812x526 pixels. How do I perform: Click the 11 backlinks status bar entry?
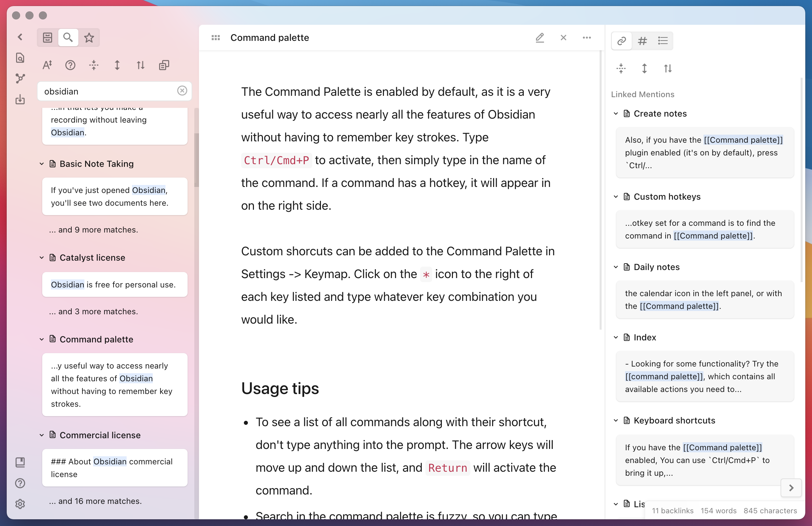pos(672,511)
